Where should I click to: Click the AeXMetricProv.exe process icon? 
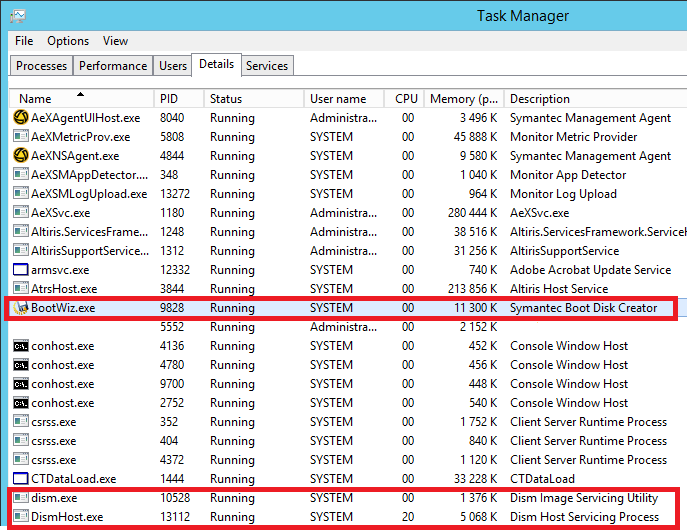coord(21,137)
